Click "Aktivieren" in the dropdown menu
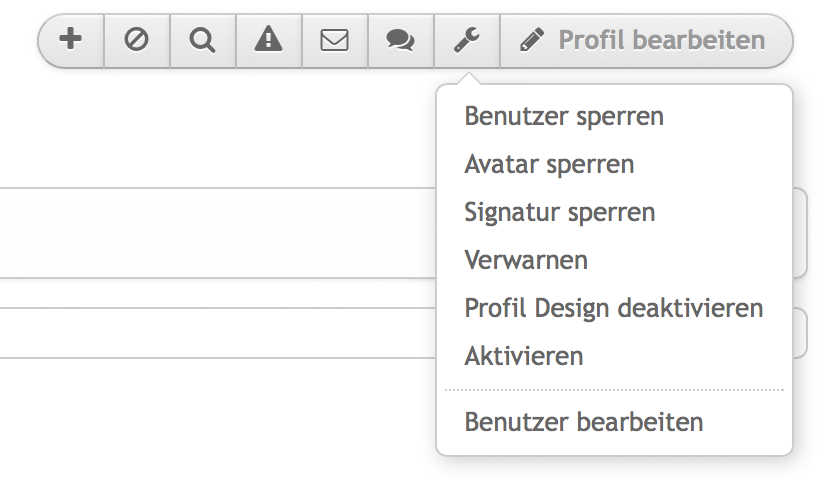This screenshot has height=486, width=830. (524, 356)
